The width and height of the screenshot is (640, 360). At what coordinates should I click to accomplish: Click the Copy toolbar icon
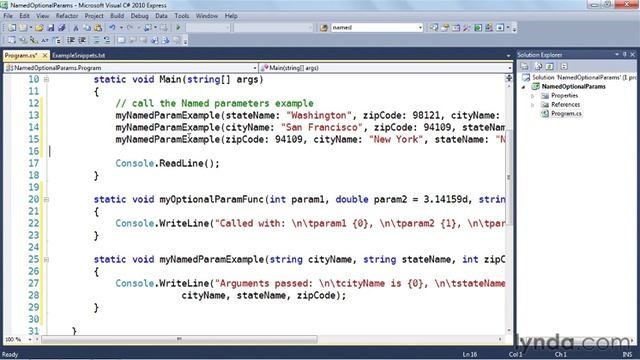tap(87, 28)
